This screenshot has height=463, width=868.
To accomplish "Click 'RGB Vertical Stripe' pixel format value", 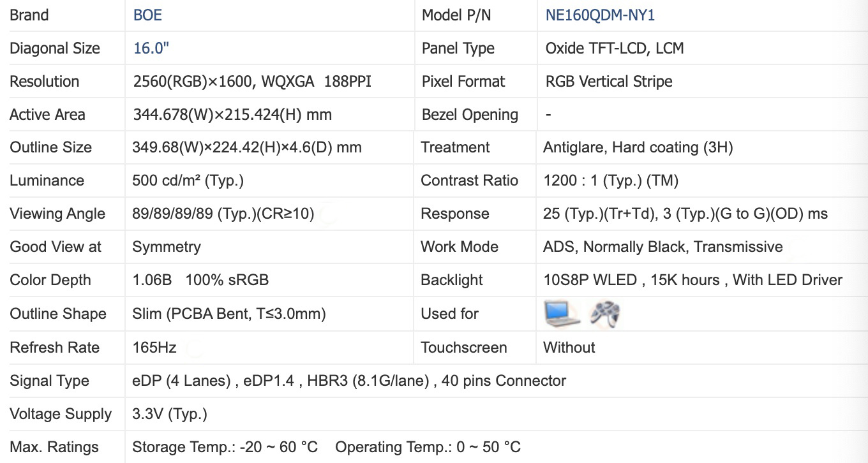I will tap(609, 82).
